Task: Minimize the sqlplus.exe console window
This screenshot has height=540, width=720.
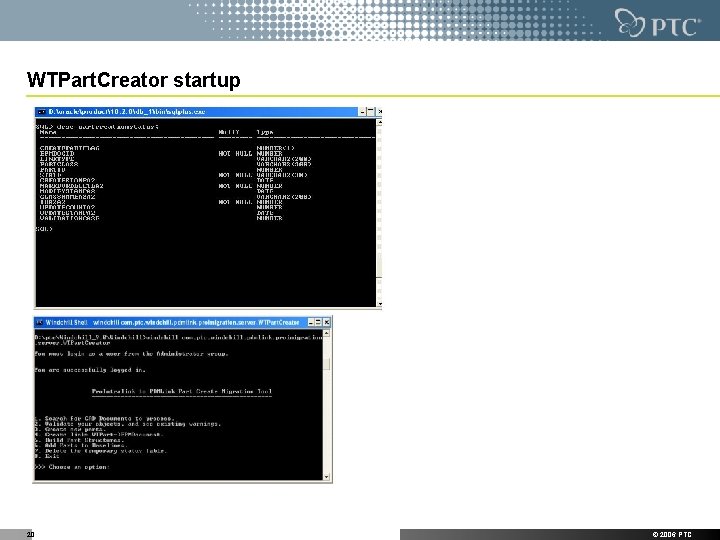Action: click(x=362, y=112)
